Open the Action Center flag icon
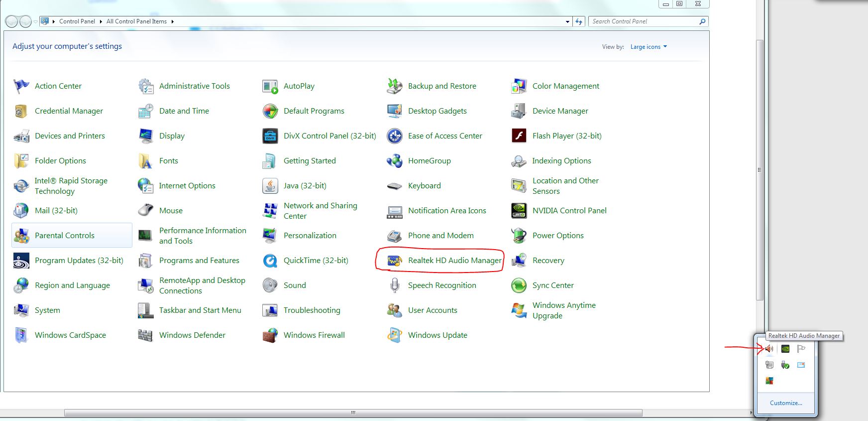The width and height of the screenshot is (868, 421). coord(21,86)
